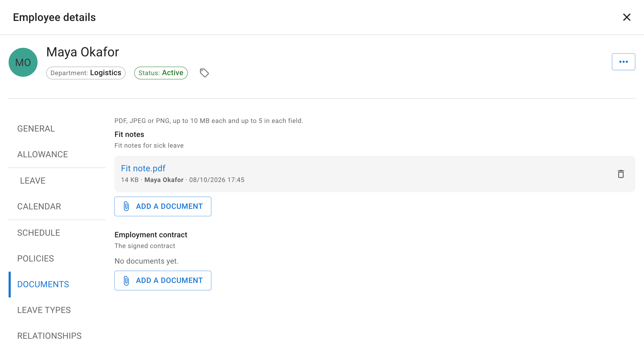
Task: Click the tag icon beside Status
Action: [x=204, y=73]
